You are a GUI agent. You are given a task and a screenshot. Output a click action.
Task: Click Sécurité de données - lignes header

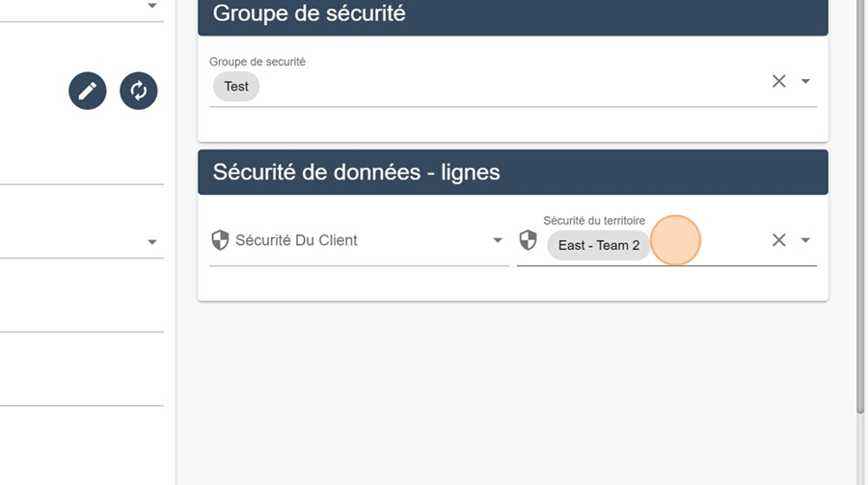coord(513,173)
